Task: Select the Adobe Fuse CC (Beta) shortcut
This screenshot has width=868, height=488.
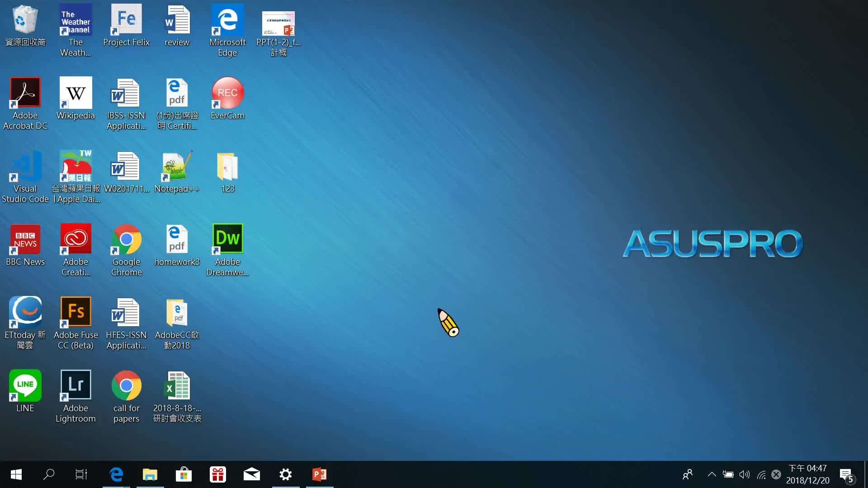Action: 75,323
